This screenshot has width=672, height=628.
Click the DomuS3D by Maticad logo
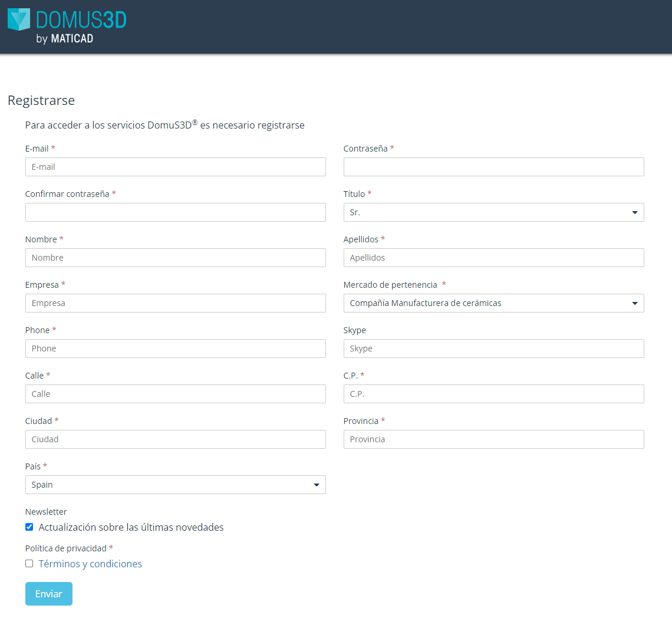[x=67, y=26]
